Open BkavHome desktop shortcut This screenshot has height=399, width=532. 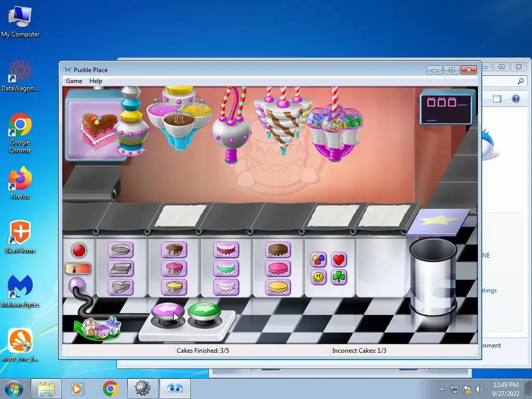point(20,237)
